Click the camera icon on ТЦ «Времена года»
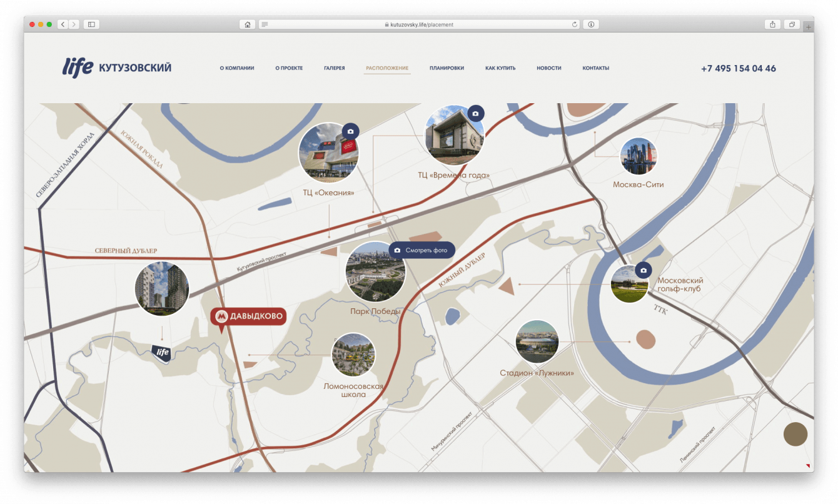 [x=475, y=114]
